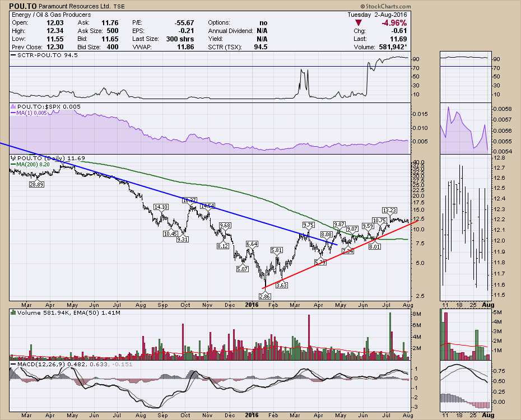Click the SCTR-POU.TO 94.5 legend

coord(44,55)
